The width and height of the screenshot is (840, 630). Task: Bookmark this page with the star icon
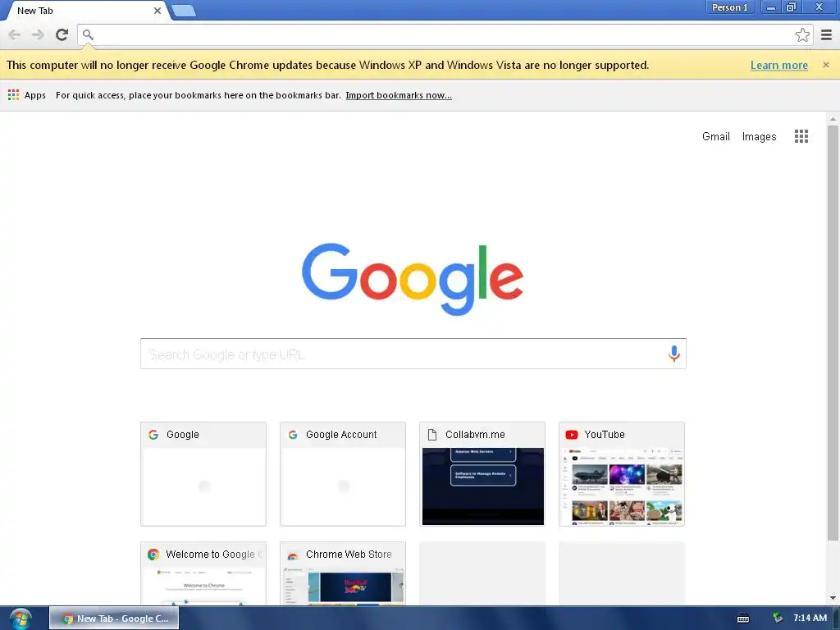pyautogui.click(x=802, y=34)
